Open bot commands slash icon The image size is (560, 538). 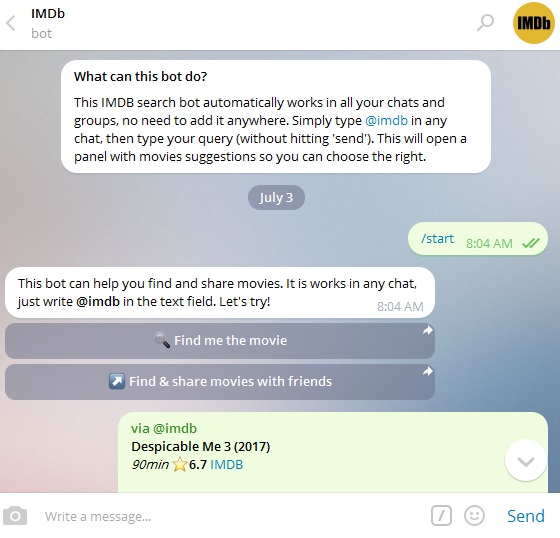[x=441, y=516]
